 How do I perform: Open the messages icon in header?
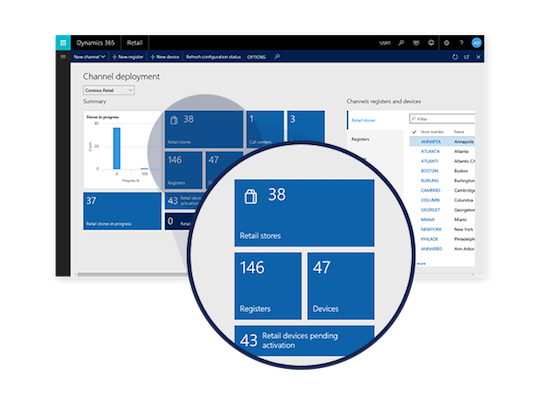click(416, 43)
